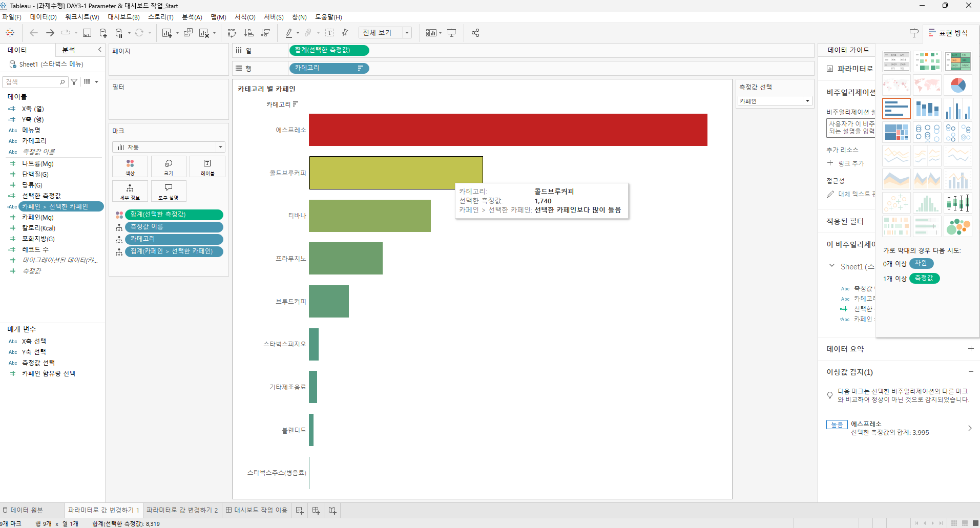Switch to the 분석 pane tab

coord(69,50)
